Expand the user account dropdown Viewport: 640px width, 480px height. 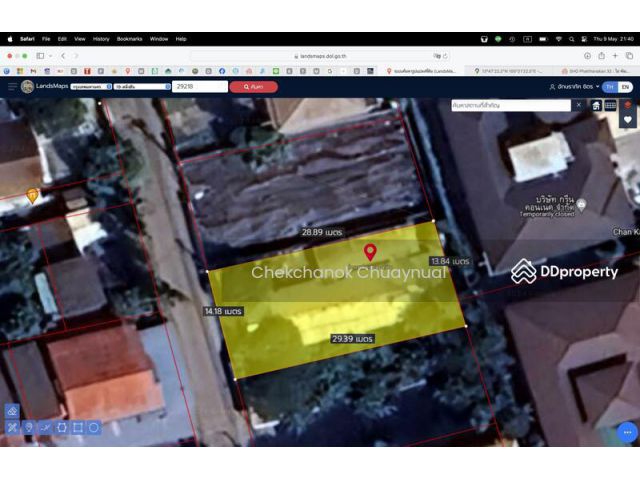click(574, 87)
